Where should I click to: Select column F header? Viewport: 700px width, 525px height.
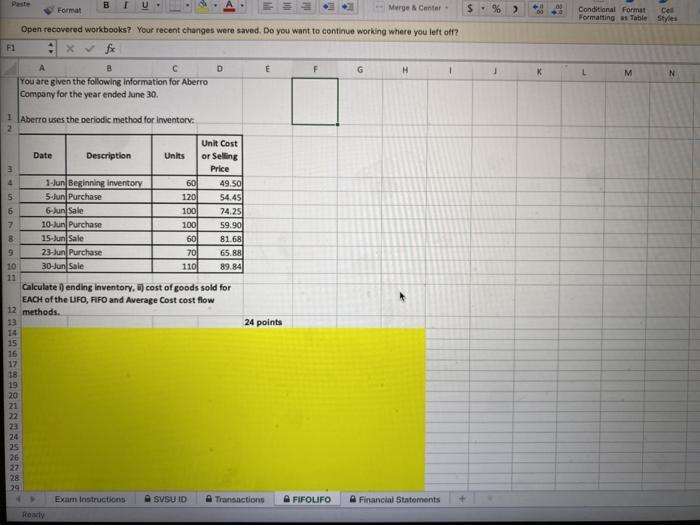315,69
